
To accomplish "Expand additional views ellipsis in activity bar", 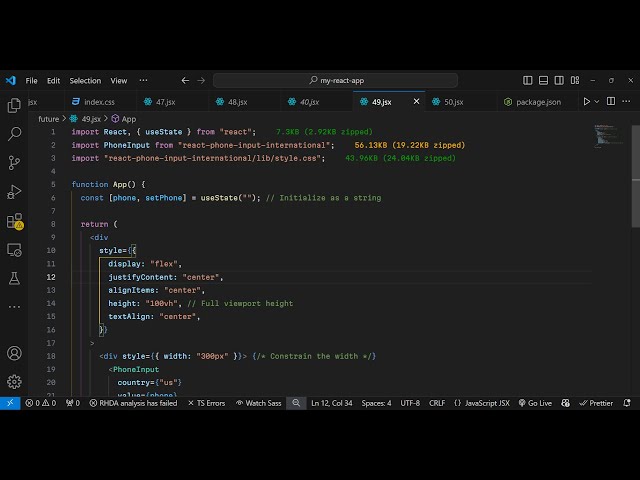I will [14, 307].
